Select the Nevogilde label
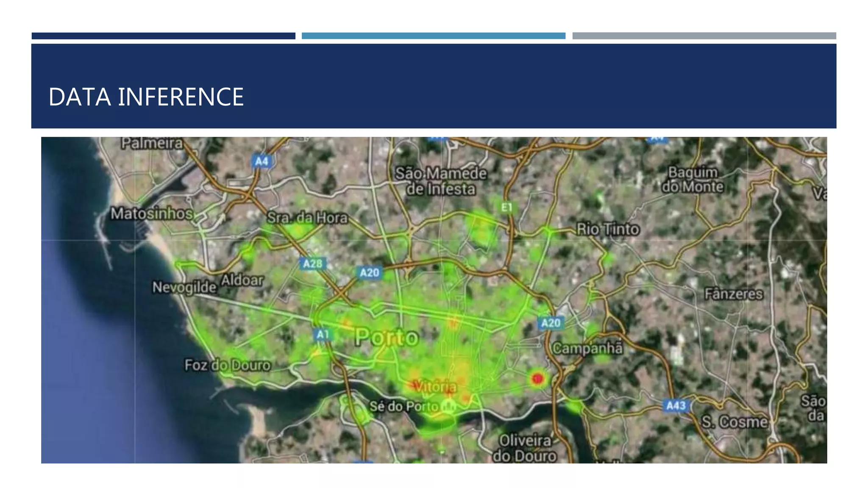This screenshot has width=868, height=488. pyautogui.click(x=184, y=287)
